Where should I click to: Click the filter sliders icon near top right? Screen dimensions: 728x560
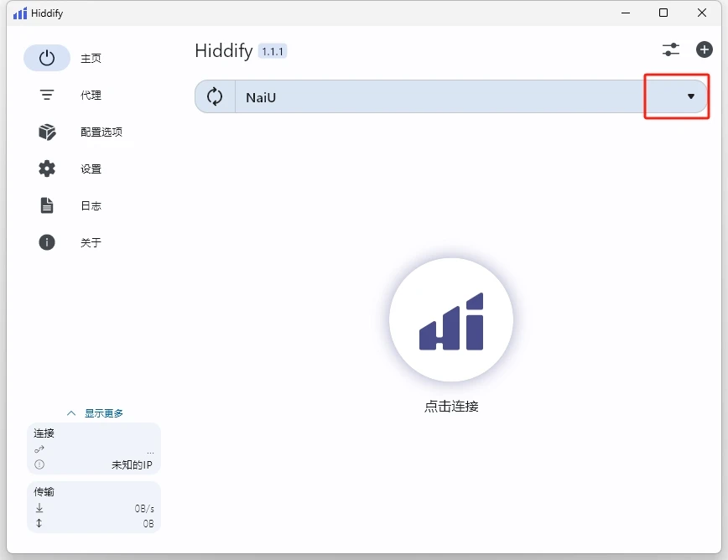pyautogui.click(x=670, y=49)
